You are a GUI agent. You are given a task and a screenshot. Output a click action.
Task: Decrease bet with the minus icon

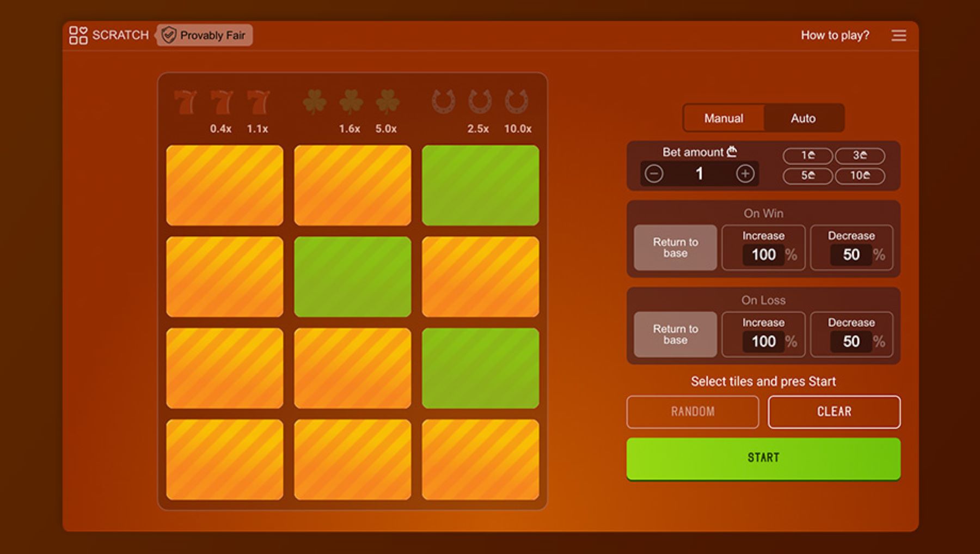[x=654, y=174]
